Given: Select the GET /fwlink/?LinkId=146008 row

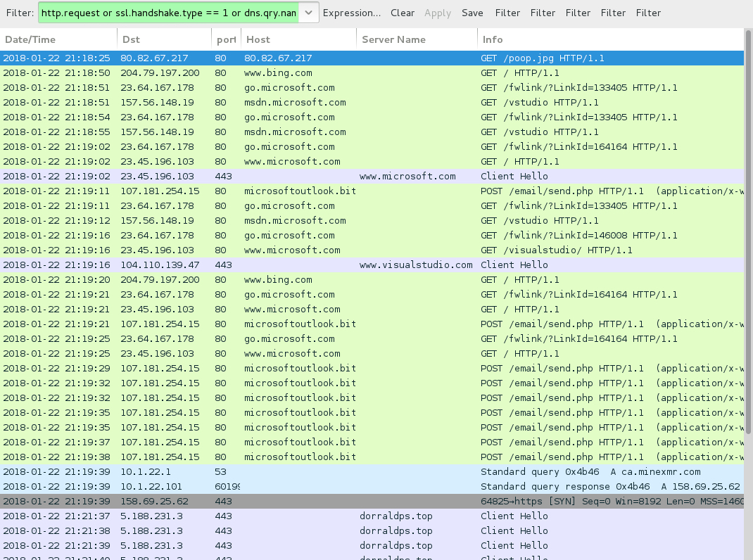Looking at the screenshot, I should [x=372, y=236].
